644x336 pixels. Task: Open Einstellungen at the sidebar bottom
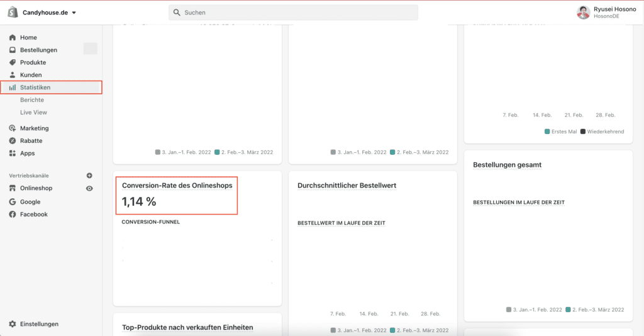click(38, 324)
